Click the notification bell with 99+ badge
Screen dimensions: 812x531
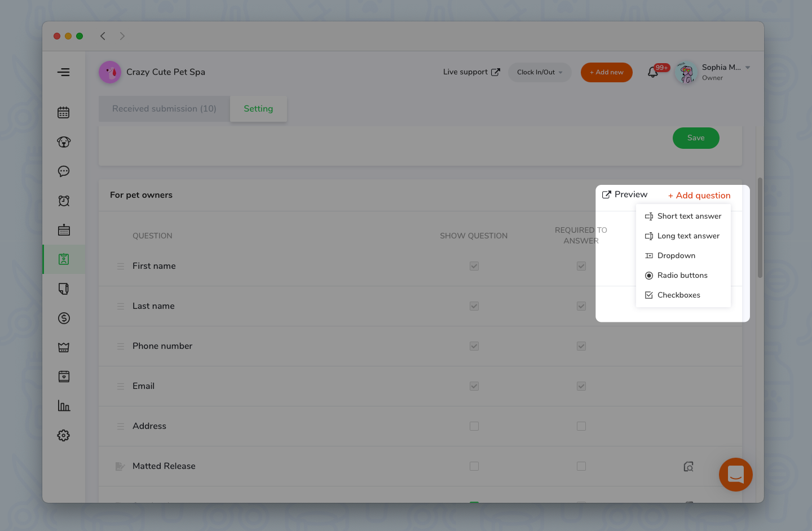653,72
